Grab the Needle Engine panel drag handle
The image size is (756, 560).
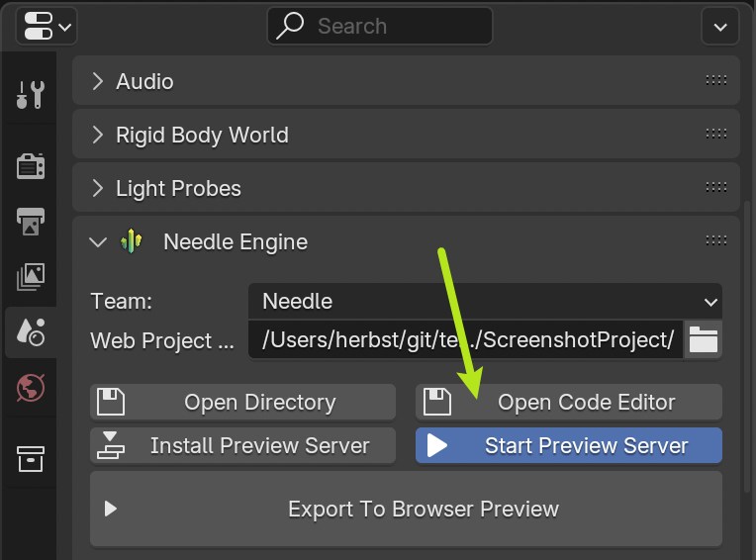pyautogui.click(x=716, y=240)
